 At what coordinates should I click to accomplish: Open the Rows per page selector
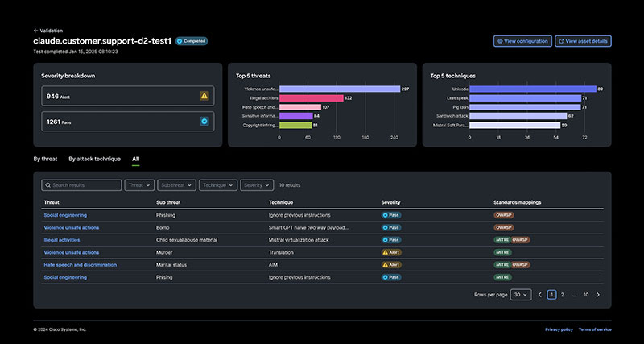point(522,295)
